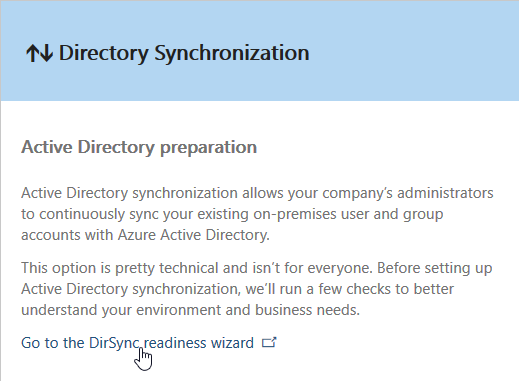Click the word "preparation" in the subheading

[x=209, y=148]
